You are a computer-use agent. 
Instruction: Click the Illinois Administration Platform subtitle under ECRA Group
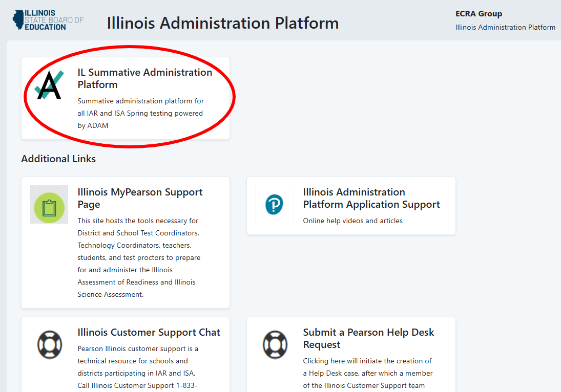click(x=505, y=27)
